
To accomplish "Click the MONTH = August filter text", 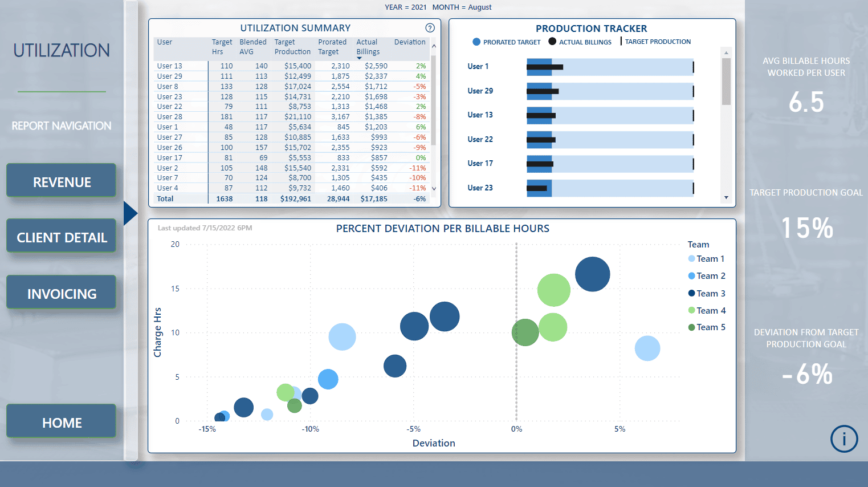I will [x=462, y=7].
